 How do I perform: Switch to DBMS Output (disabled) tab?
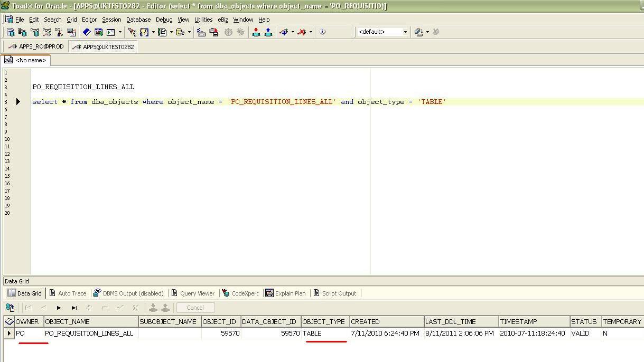click(x=128, y=293)
